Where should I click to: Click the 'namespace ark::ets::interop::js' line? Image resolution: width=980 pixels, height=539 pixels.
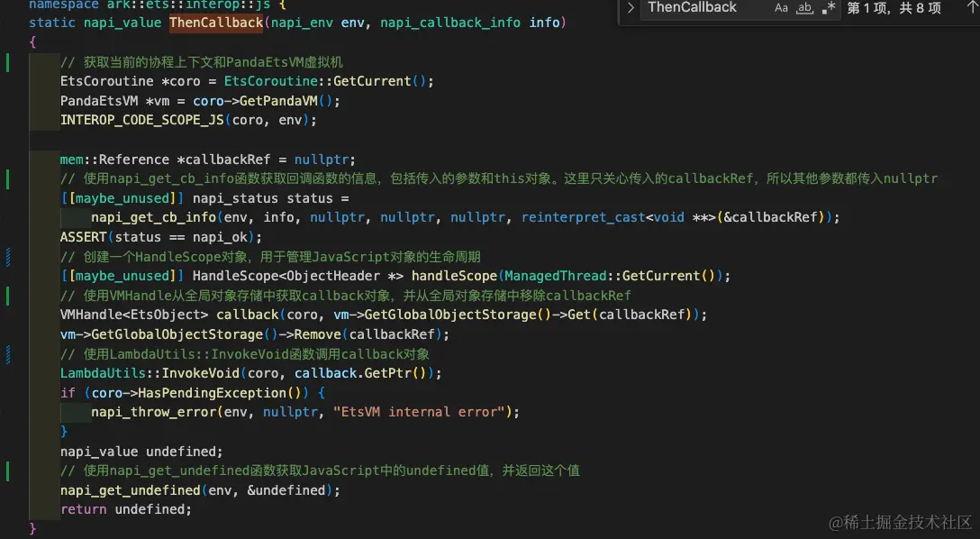[x=158, y=5]
